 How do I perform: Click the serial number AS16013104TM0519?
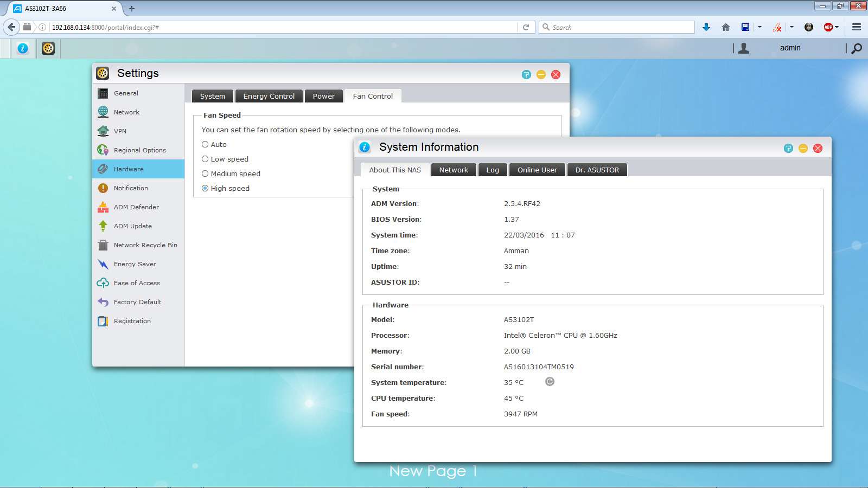point(539,367)
